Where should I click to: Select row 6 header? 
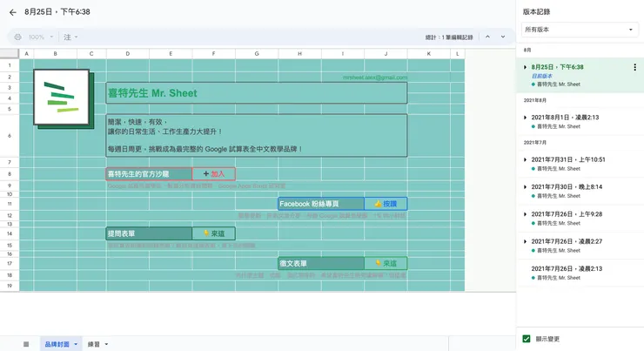coord(10,136)
